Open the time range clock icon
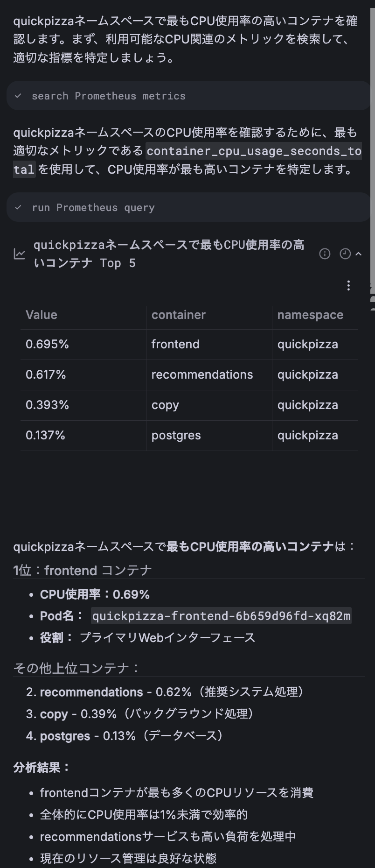The image size is (375, 868). (345, 254)
